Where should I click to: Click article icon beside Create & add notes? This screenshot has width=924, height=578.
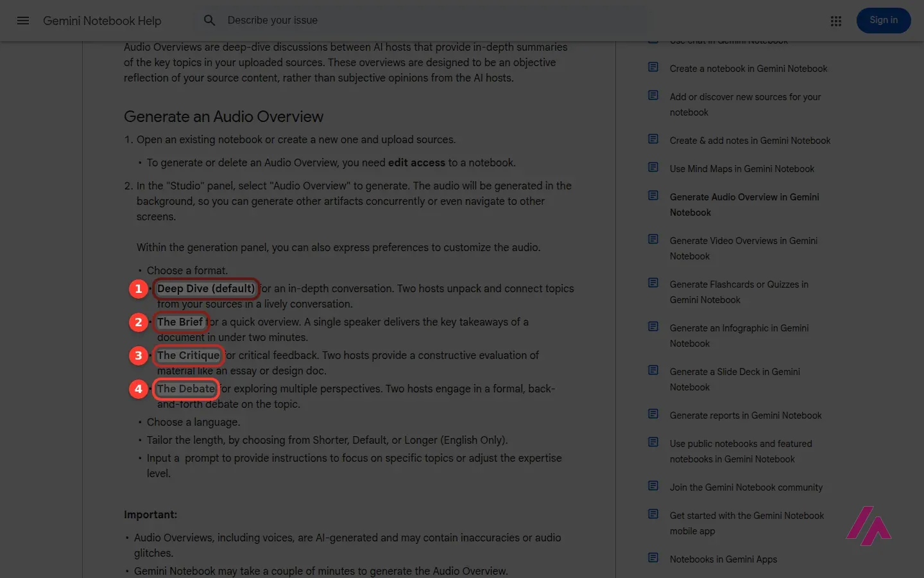[653, 139]
